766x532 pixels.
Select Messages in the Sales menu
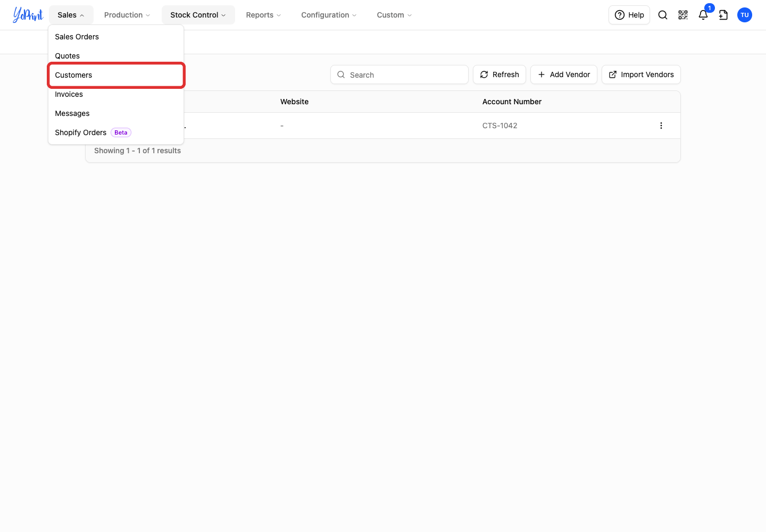click(116, 113)
